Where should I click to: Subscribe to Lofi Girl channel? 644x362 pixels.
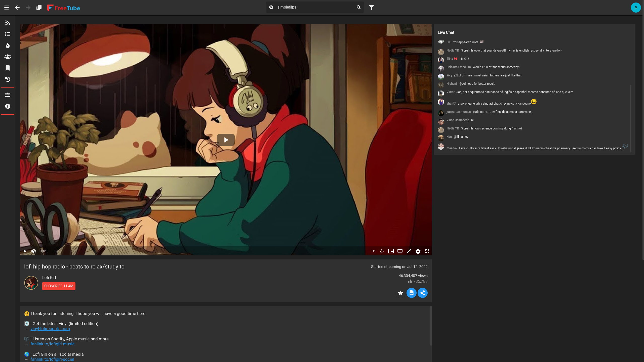[59, 286]
